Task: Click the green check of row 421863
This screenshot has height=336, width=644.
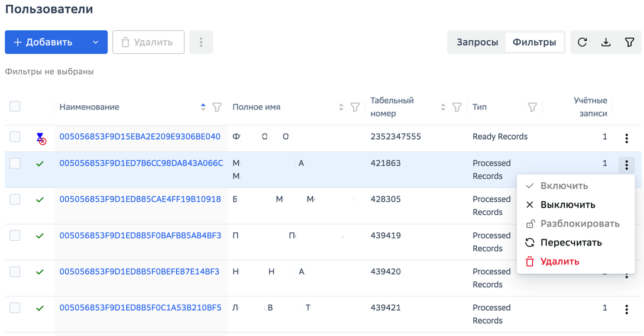Action: pyautogui.click(x=40, y=164)
